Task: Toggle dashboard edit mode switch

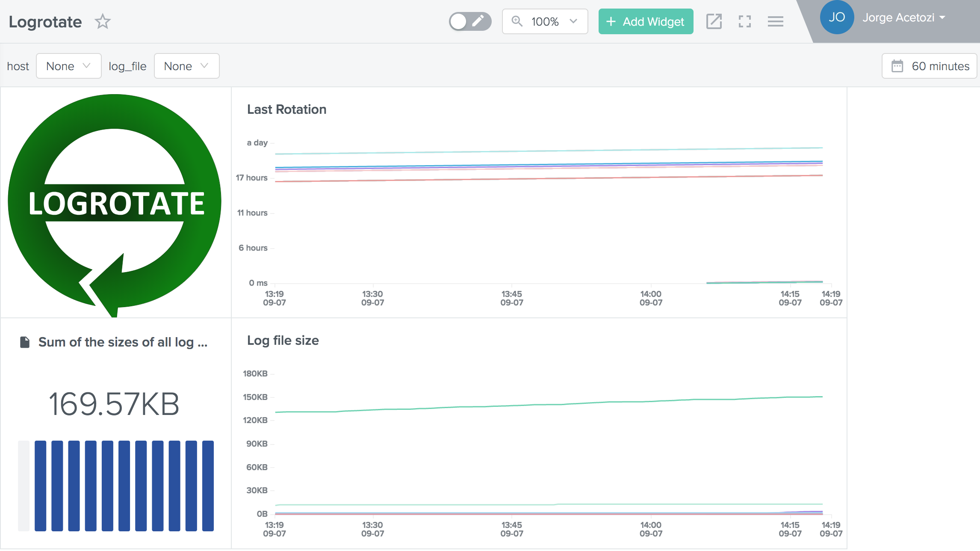Action: (470, 21)
